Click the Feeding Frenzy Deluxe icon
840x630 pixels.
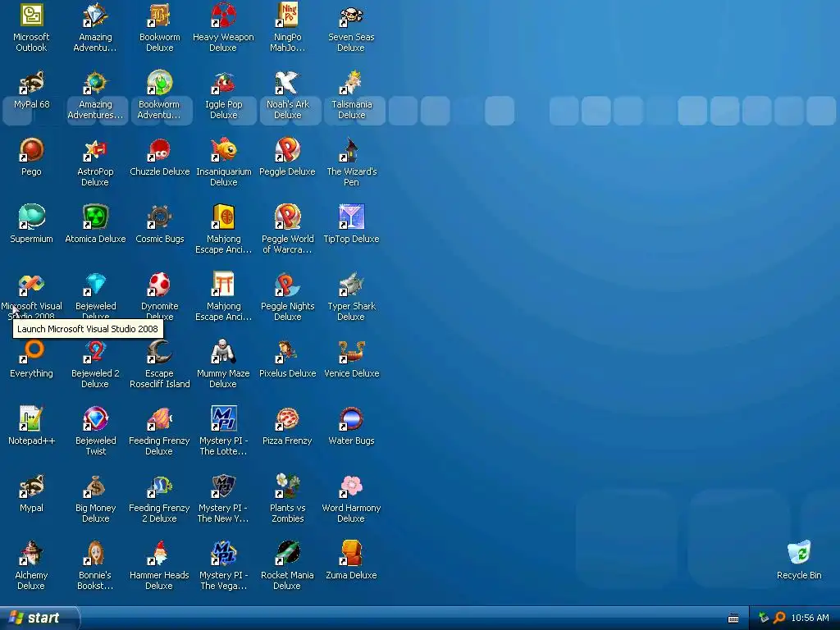pyautogui.click(x=160, y=419)
